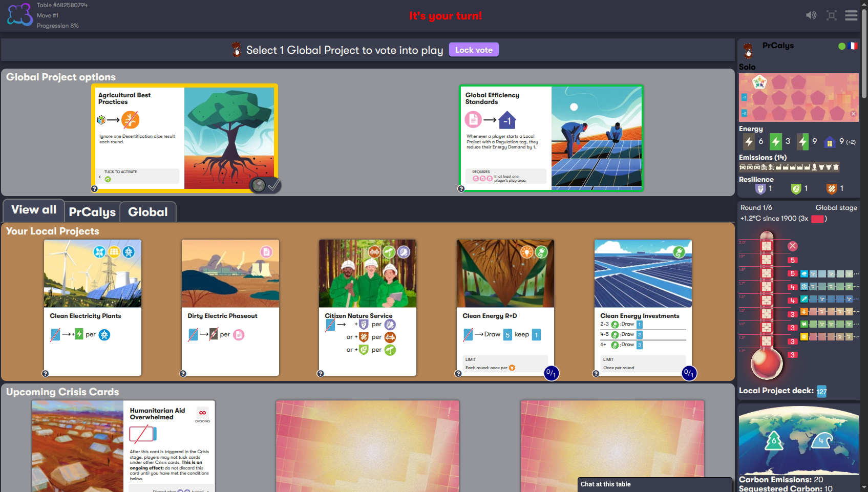
Task: Click the green clean energy bolt icon
Action: (x=776, y=142)
